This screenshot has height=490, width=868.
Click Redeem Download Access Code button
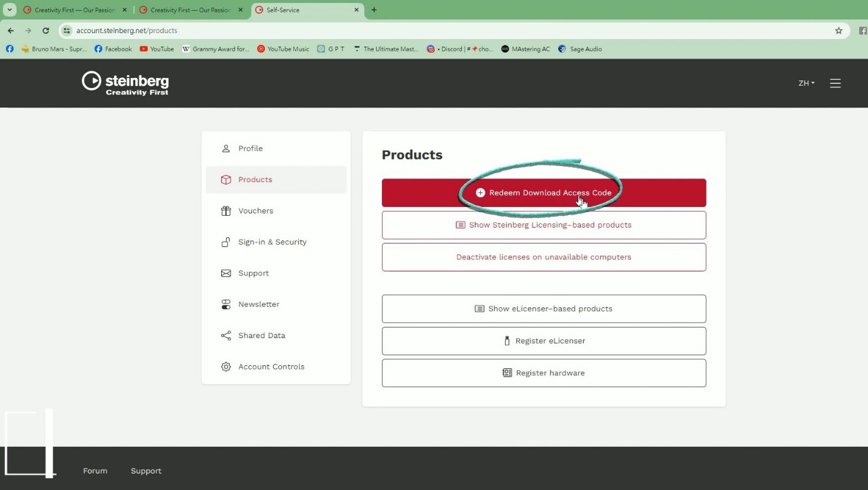(x=543, y=193)
